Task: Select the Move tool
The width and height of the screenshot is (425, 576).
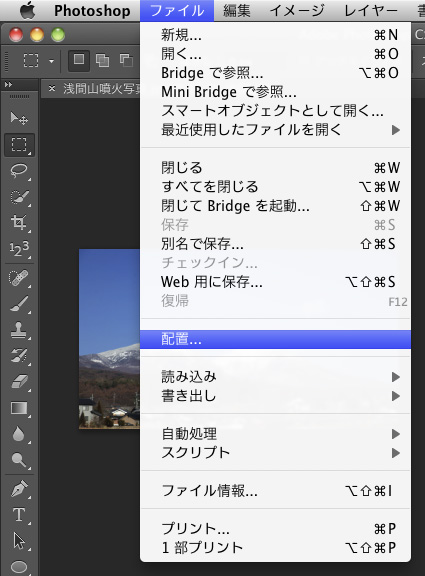Action: [19, 118]
